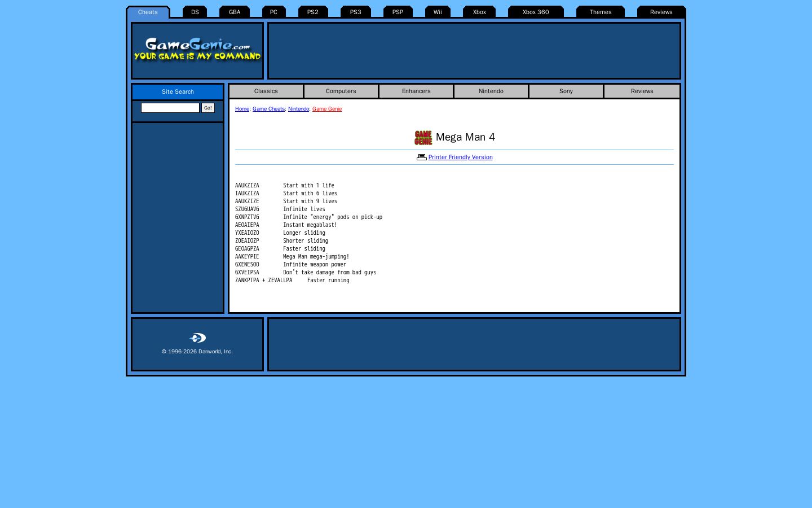The height and width of the screenshot is (508, 812).
Task: Click the code AAKEYPIE
Action: 247,257
